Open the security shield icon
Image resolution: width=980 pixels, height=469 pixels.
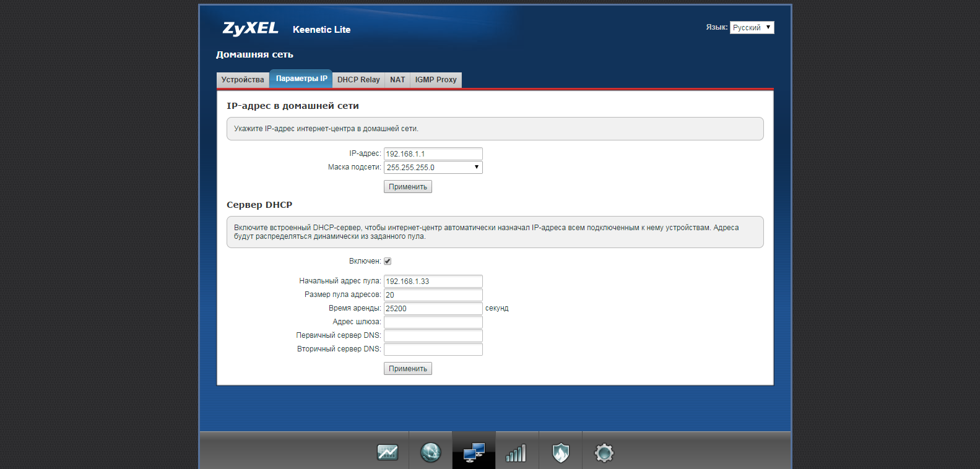[561, 453]
